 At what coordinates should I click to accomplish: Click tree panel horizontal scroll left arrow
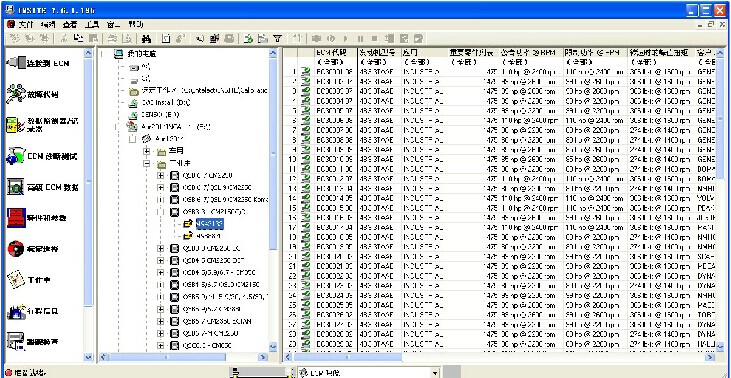(104, 357)
